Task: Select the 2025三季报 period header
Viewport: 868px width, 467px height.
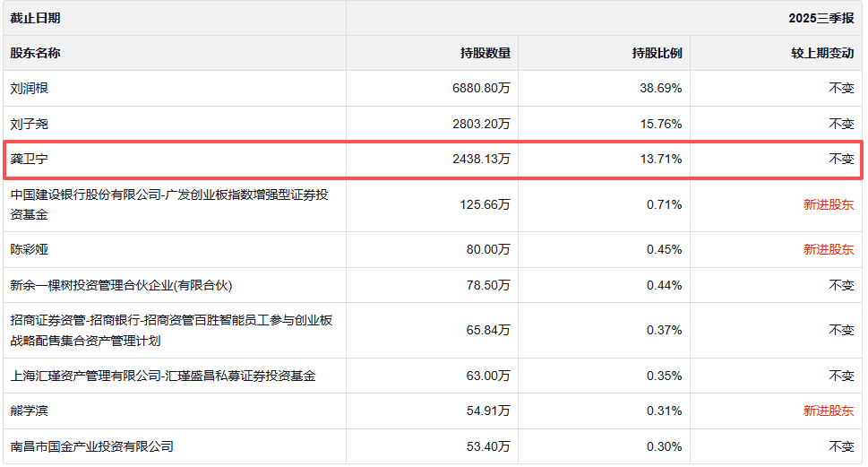Action: coord(821,18)
